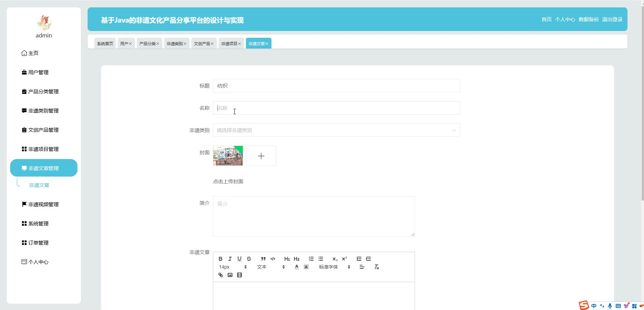Clear text formatting in the editor
644x310 pixels.
tap(377, 267)
